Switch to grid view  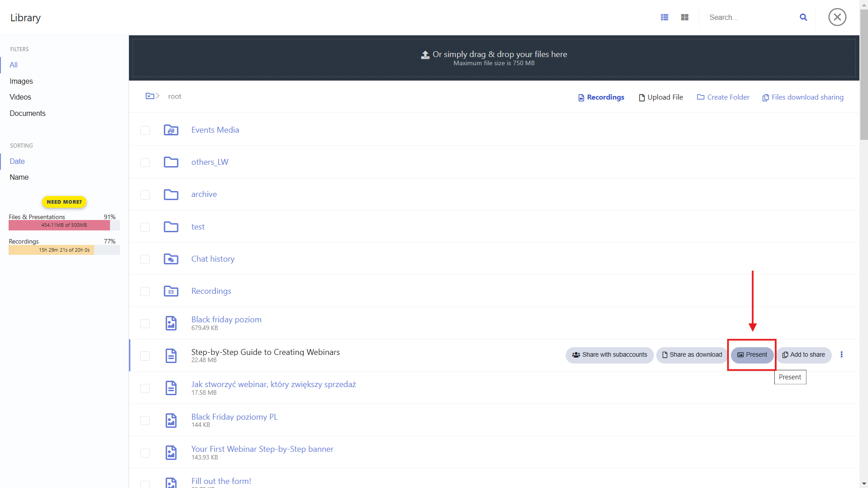pos(684,17)
